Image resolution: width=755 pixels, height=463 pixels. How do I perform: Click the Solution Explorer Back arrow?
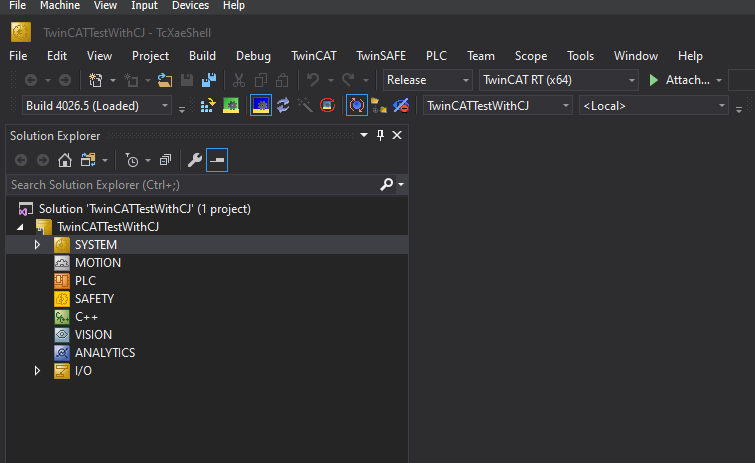21,160
